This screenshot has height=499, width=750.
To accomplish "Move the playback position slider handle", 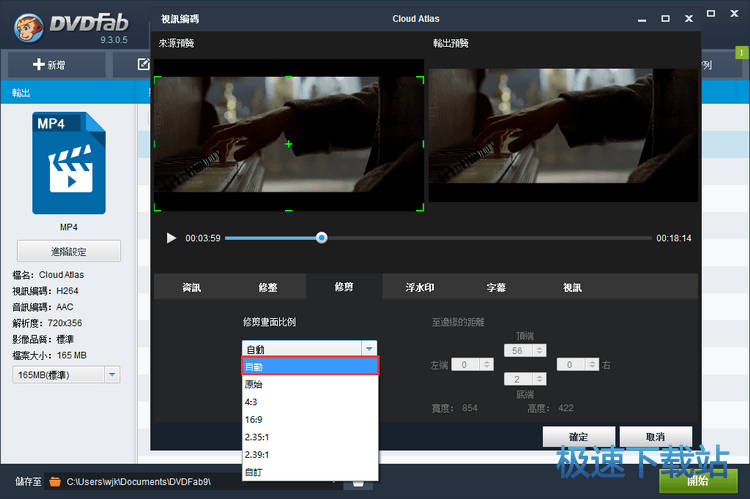I will click(x=321, y=237).
